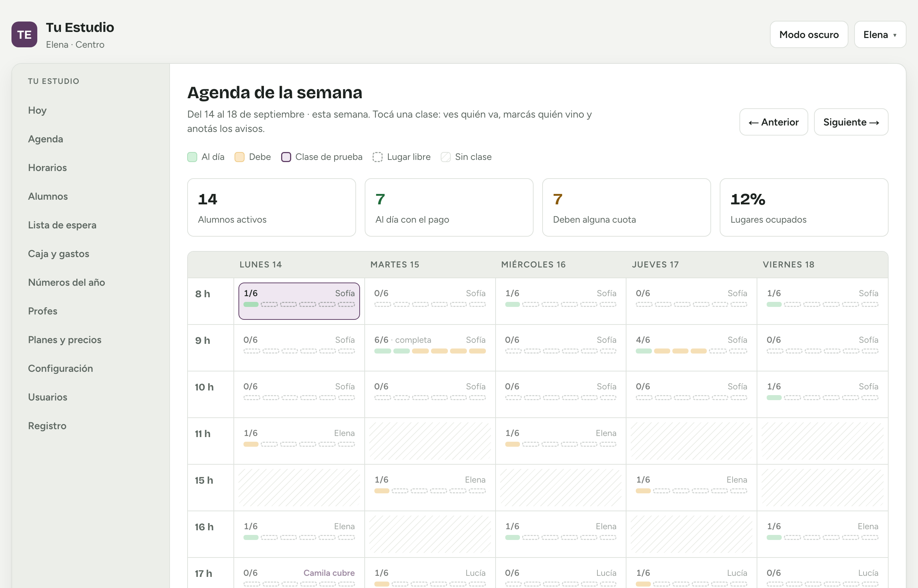Screen dimensions: 918x588
Task: Open Planes y precios
Action: (x=65, y=340)
